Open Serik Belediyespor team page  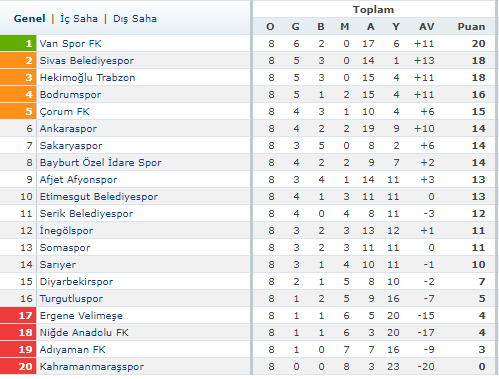coord(86,213)
